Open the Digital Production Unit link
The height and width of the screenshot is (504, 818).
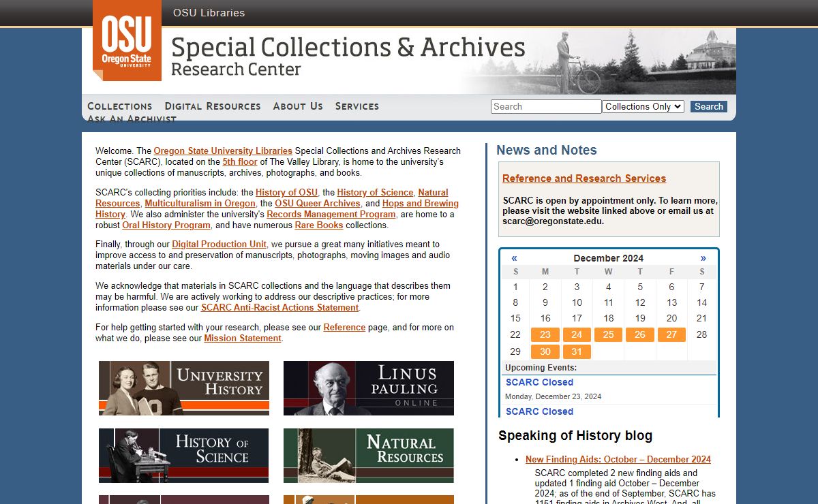[x=219, y=245]
